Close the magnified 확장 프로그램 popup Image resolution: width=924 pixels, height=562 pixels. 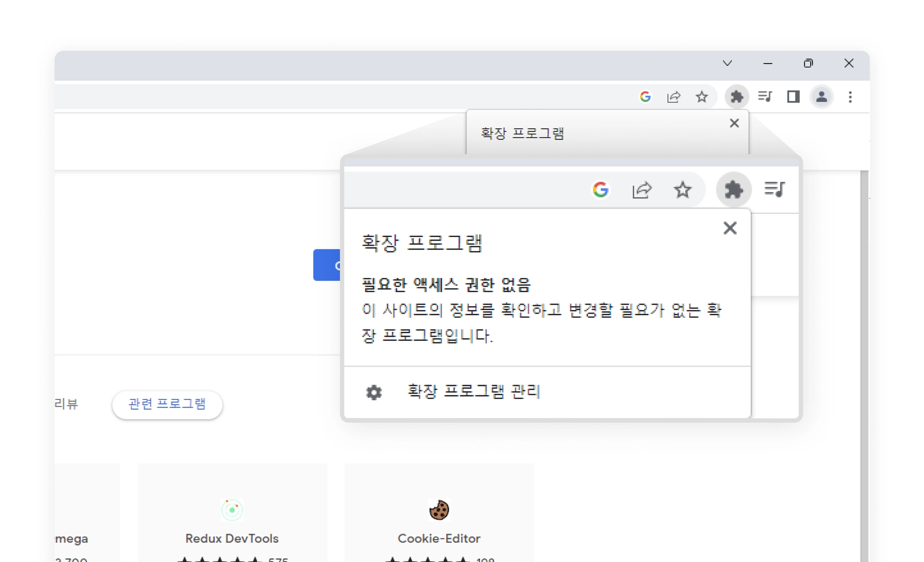(730, 228)
